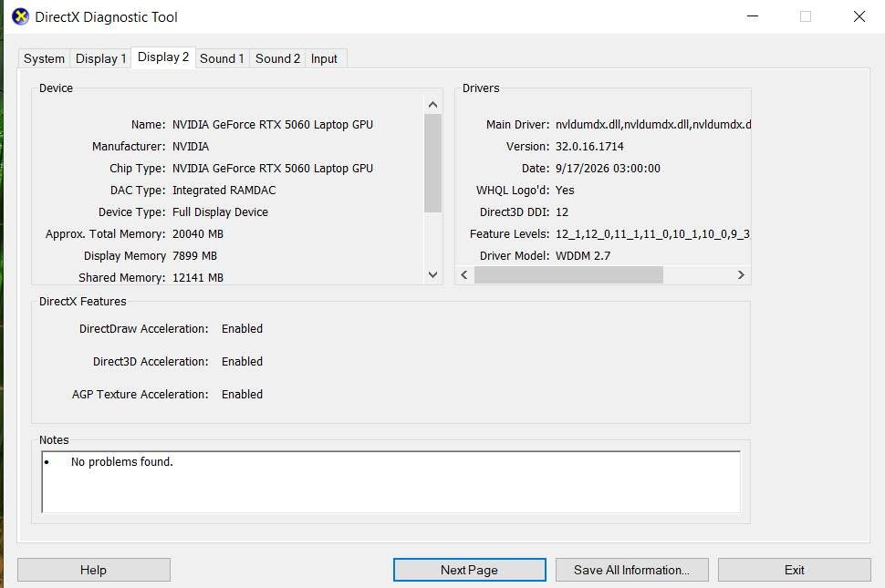Click Direct3D Acceleration Enabled status
885x588 pixels.
tap(242, 361)
